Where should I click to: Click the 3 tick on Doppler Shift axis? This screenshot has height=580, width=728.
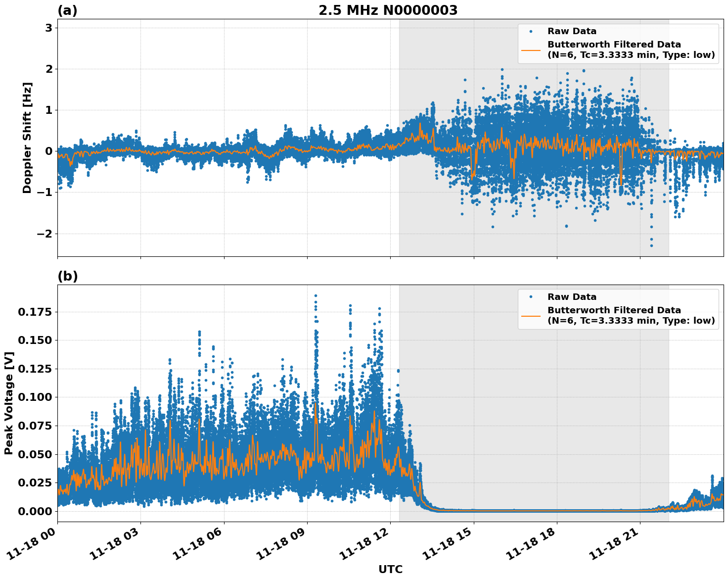48,28
